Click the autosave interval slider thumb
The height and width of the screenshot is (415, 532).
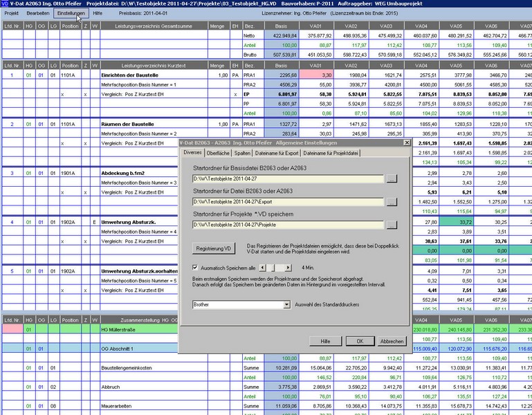pyautogui.click(x=273, y=267)
